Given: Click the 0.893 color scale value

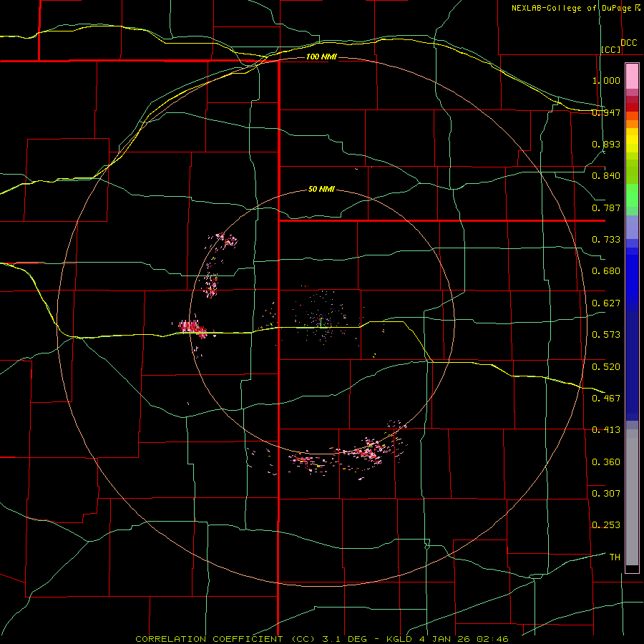Looking at the screenshot, I should point(606,144).
